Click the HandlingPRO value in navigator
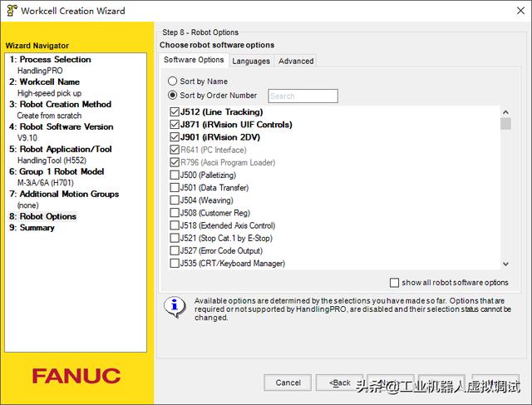This screenshot has height=405, width=532. [40, 71]
